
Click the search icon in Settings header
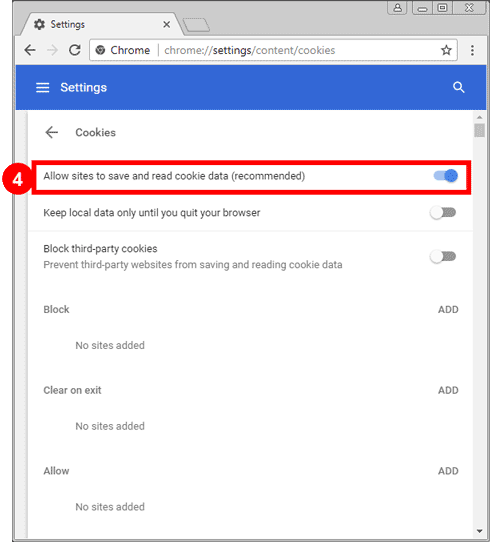pos(459,87)
